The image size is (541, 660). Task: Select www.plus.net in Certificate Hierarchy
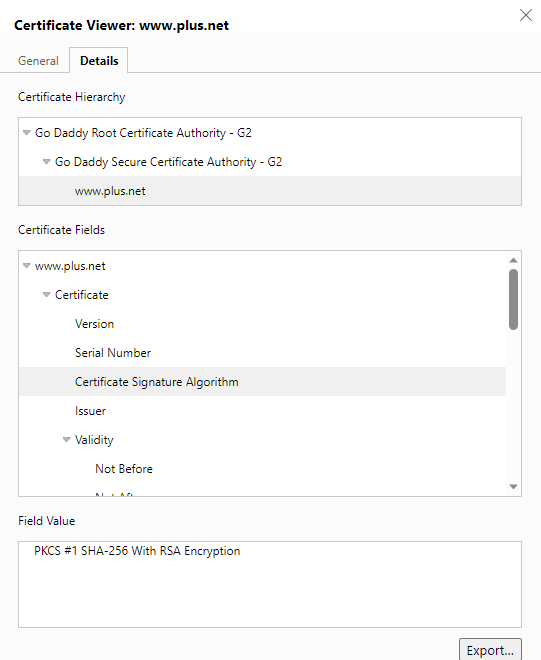(x=270, y=191)
